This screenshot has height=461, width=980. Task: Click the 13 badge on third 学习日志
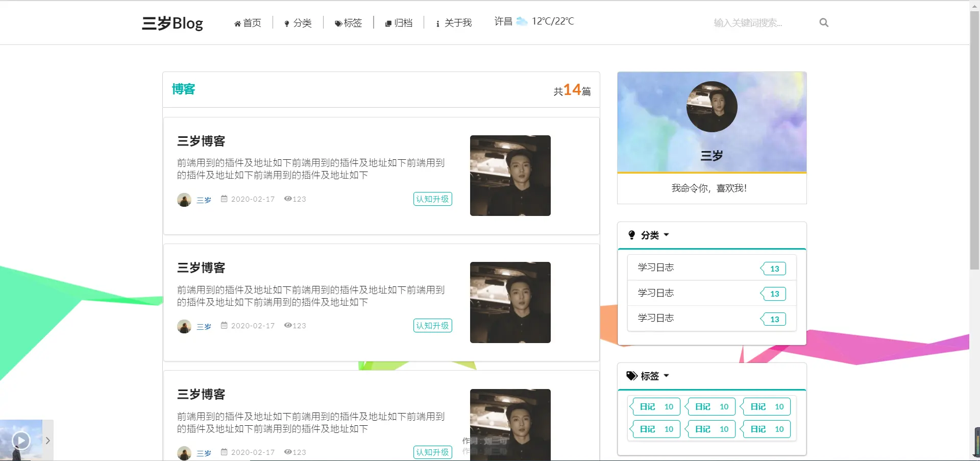click(773, 319)
